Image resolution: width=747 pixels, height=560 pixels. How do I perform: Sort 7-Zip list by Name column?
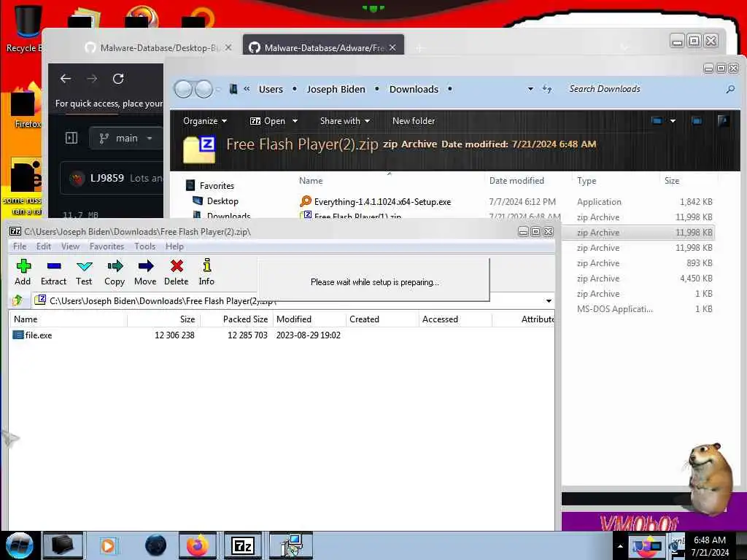(68, 319)
